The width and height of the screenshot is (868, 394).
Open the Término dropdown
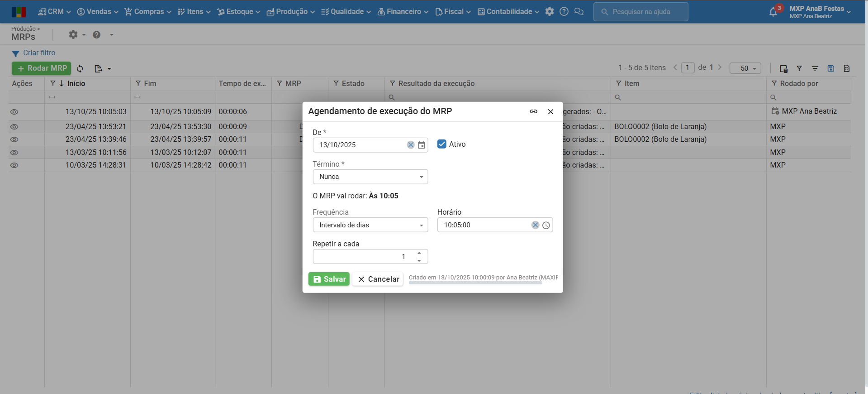[370, 177]
